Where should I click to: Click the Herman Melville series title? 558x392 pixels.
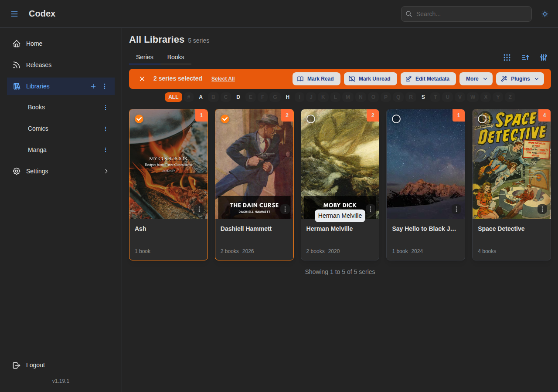coord(330,229)
